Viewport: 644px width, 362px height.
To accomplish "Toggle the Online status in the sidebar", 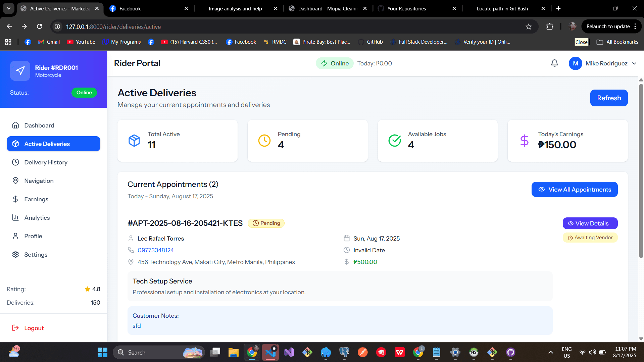I will pyautogui.click(x=84, y=93).
